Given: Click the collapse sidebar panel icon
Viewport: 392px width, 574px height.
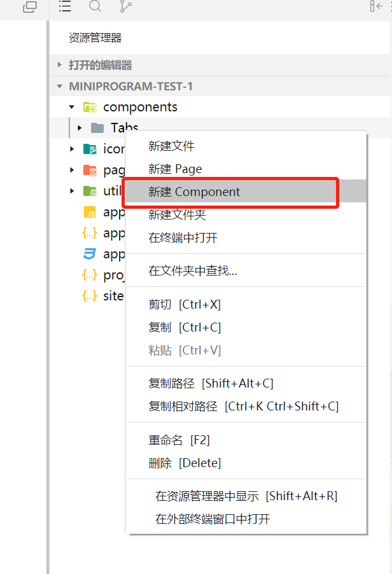Looking at the screenshot, I should point(376,6).
